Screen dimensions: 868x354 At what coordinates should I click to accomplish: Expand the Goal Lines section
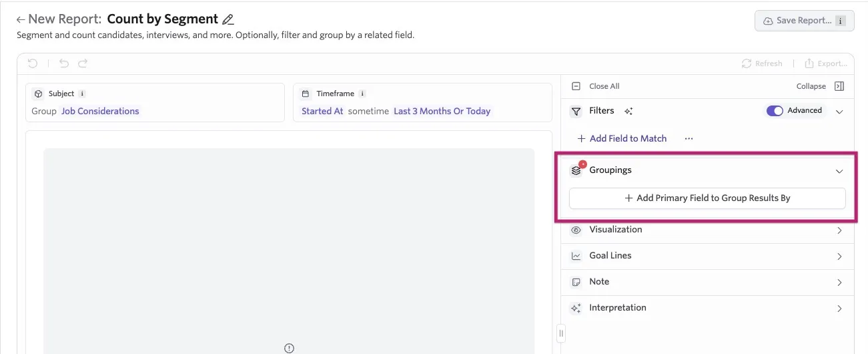tap(839, 256)
